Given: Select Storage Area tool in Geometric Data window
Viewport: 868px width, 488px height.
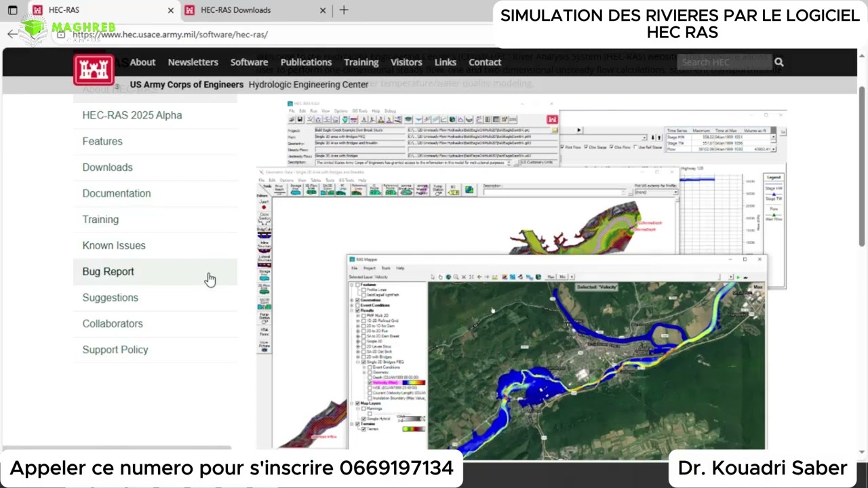Looking at the screenshot, I should [x=296, y=190].
